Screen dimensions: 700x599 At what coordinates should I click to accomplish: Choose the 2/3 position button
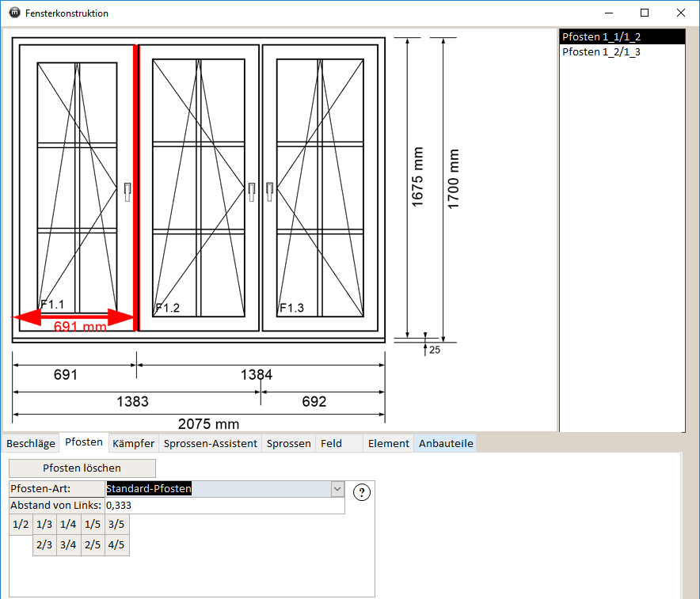(44, 544)
